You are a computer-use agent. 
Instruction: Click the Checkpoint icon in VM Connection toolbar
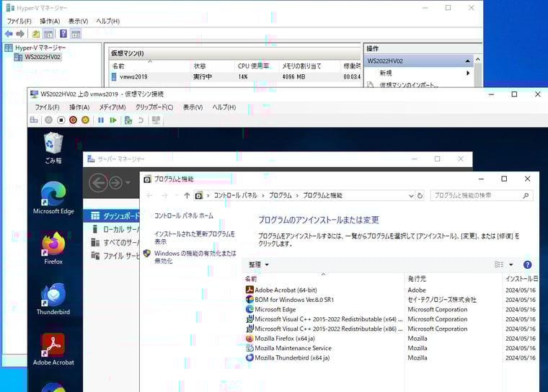pyautogui.click(x=128, y=120)
